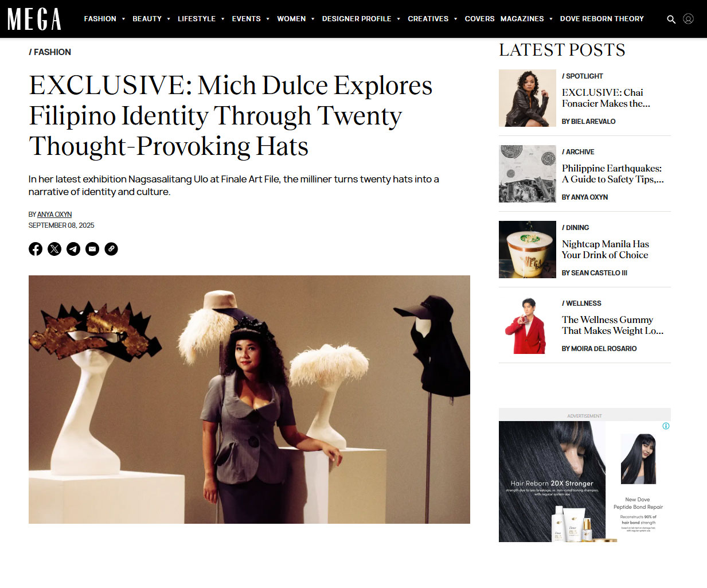Screen dimensions: 707x588
Task: Open ad info icon on Dove advertisement
Action: 666,426
